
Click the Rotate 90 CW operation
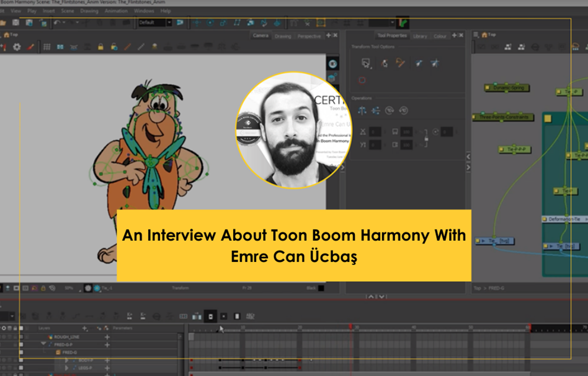(x=390, y=110)
